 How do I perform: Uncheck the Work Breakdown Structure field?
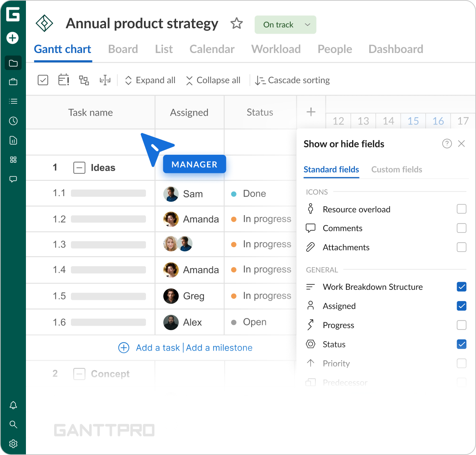461,287
